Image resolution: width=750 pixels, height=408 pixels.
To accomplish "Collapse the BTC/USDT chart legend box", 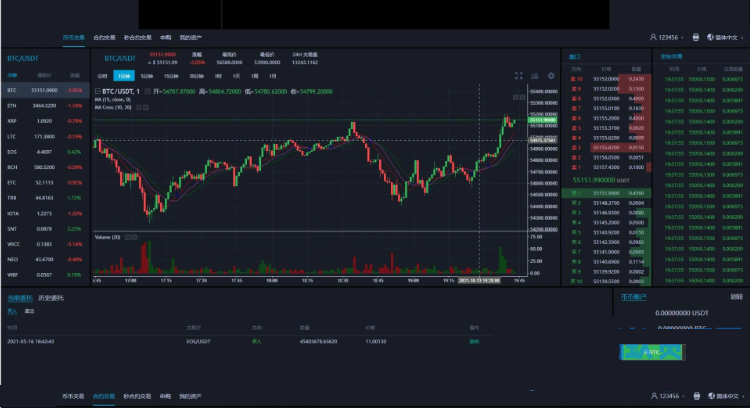I will point(98,91).
